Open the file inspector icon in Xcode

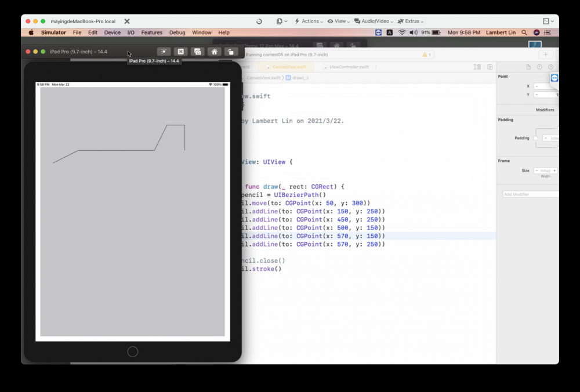[x=528, y=67]
